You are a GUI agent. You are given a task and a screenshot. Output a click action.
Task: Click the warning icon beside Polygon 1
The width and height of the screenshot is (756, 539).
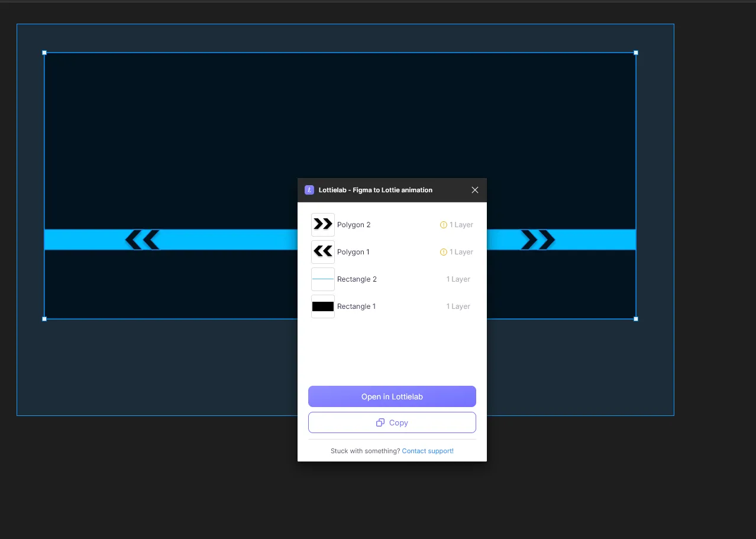click(x=443, y=252)
